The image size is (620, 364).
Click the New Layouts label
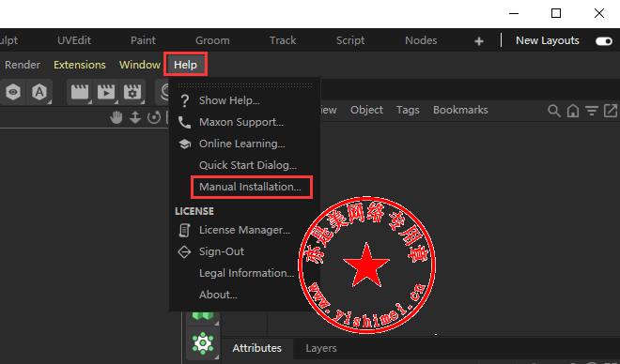[548, 40]
